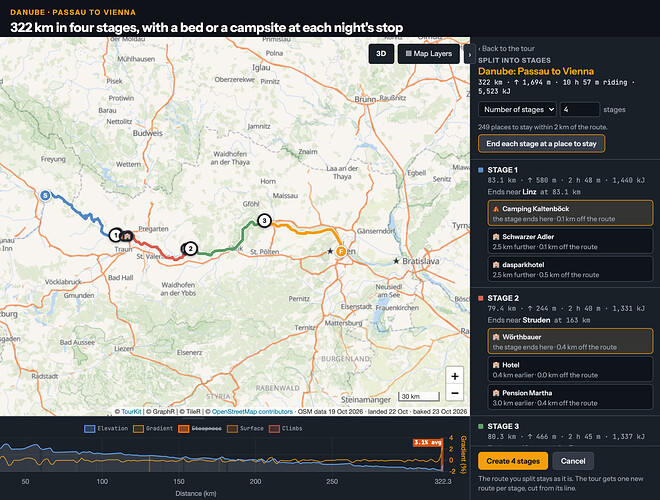Viewport: 660px width, 500px height.
Task: Open OpenStreetMap contributors link
Action: [x=252, y=412]
